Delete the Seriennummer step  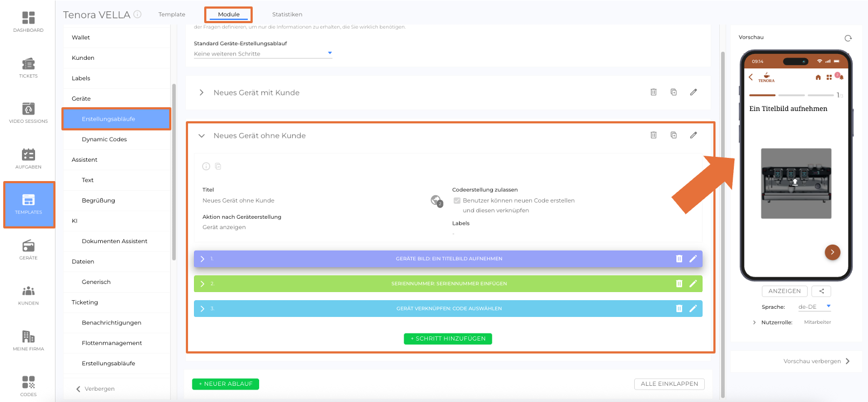[x=679, y=283]
